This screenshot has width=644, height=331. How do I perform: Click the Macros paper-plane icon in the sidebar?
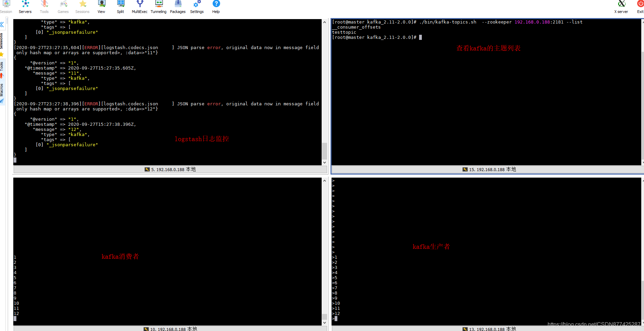(2, 101)
